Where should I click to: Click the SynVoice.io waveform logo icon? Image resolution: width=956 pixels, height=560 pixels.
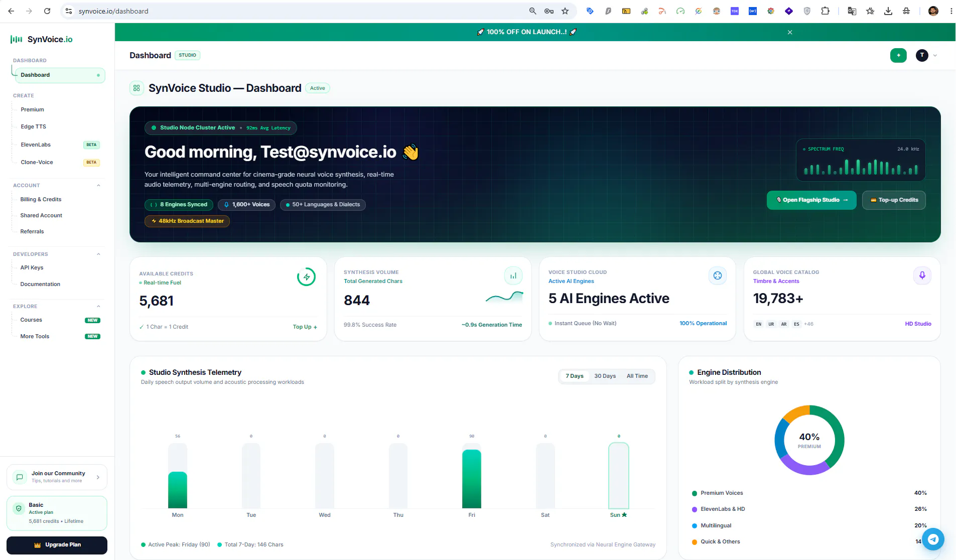17,39
